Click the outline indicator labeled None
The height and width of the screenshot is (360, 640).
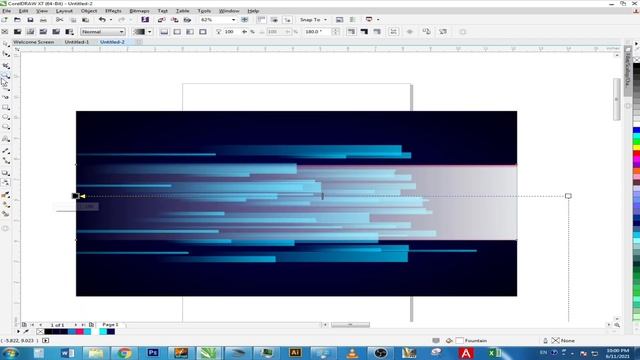pyautogui.click(x=563, y=340)
